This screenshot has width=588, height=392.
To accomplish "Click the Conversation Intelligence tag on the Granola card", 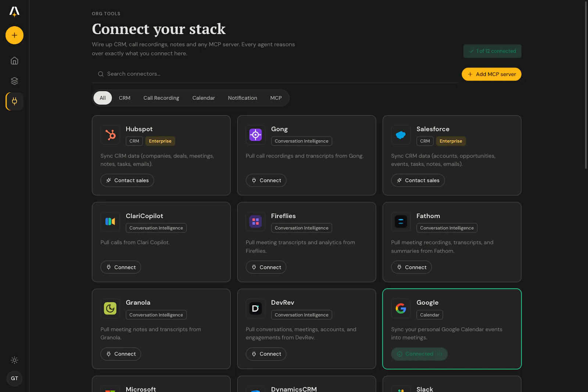I will click(x=156, y=315).
